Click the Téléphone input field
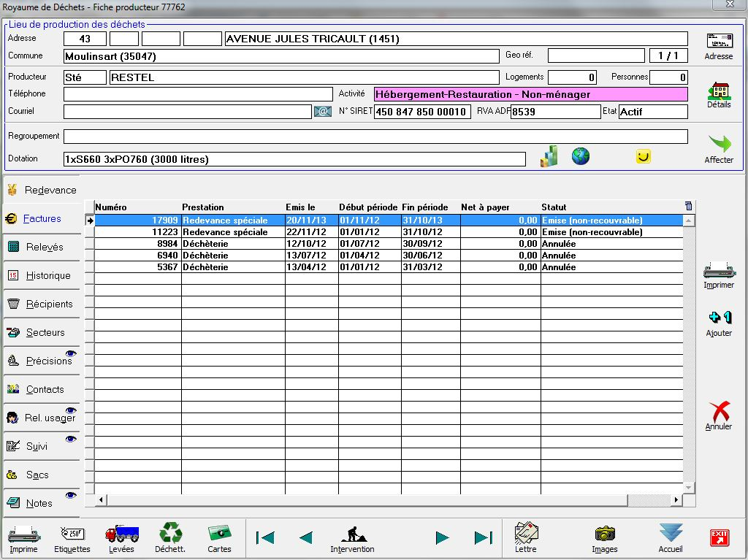 [197, 94]
